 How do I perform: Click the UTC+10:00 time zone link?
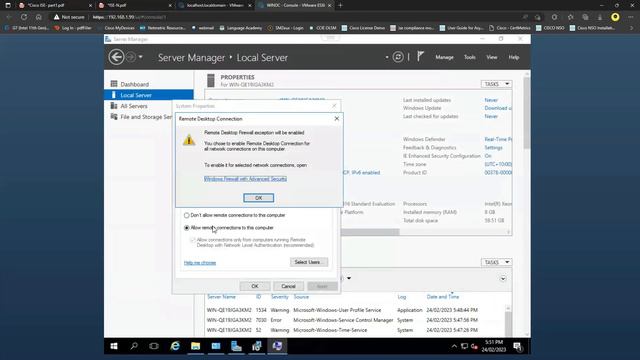tap(498, 164)
